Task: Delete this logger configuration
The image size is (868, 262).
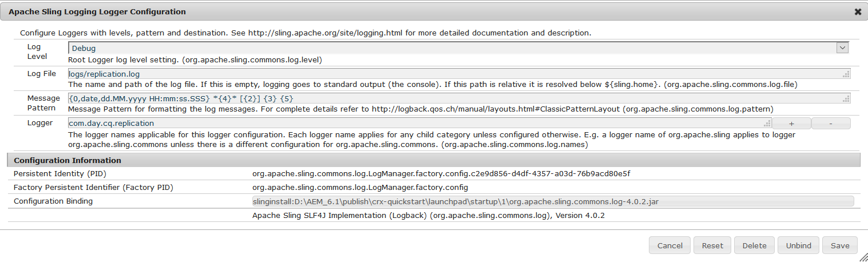Action: point(754,245)
